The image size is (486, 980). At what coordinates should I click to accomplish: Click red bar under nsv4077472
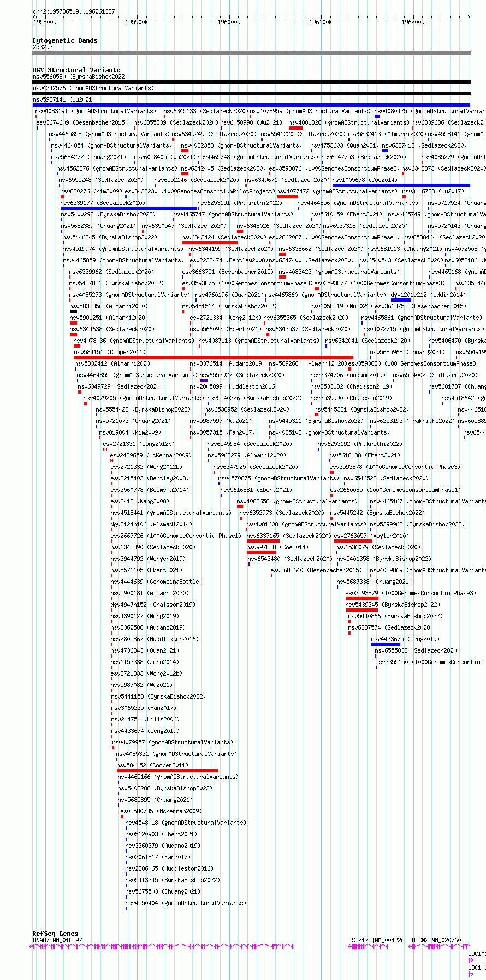tap(287, 197)
